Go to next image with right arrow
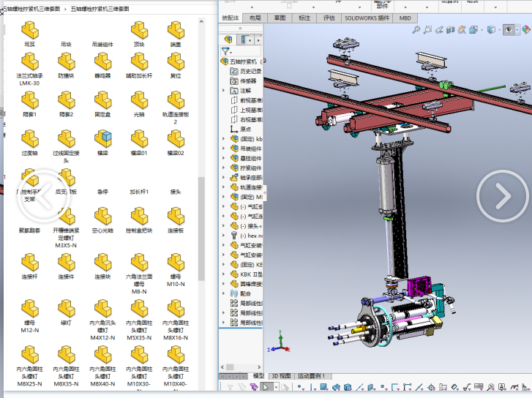532x398 pixels. pyautogui.click(x=501, y=196)
